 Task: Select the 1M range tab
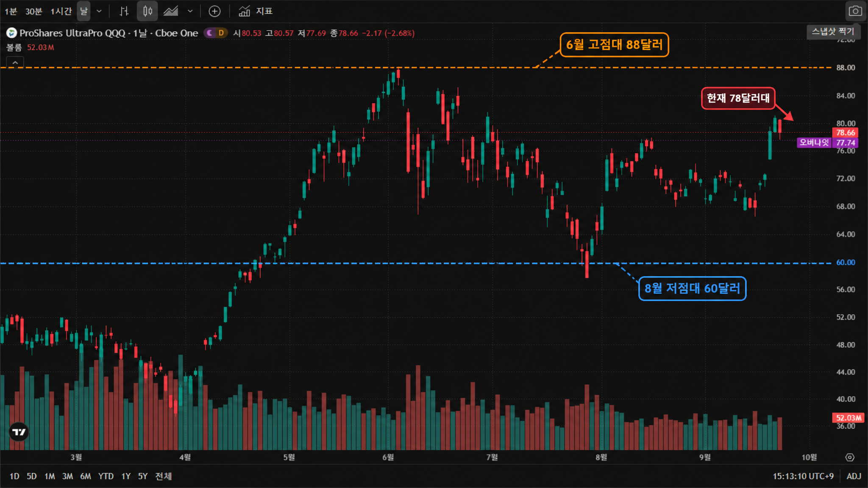[50, 476]
